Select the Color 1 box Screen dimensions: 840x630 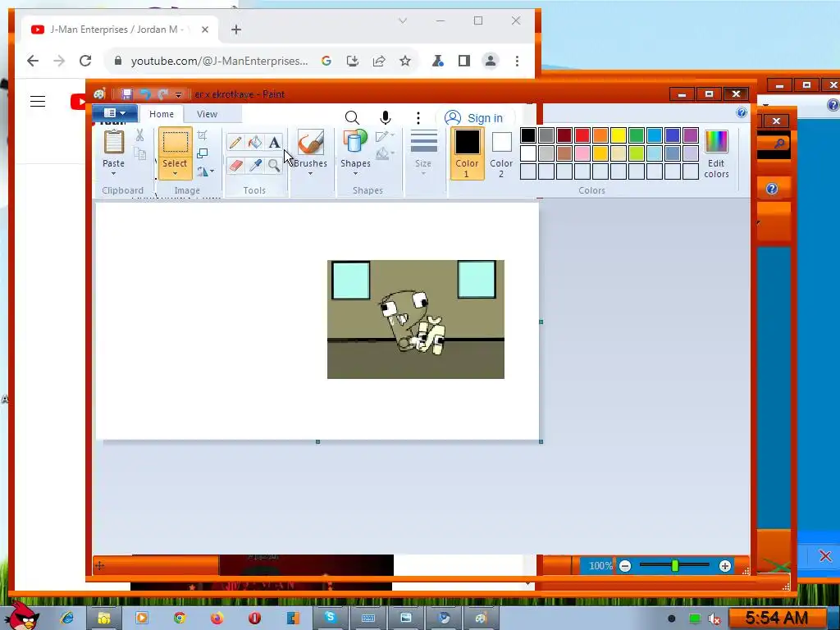[467, 153]
